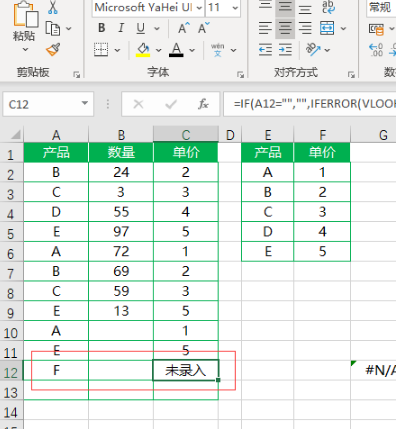
Task: Increase indent icon
Action: pos(285,50)
